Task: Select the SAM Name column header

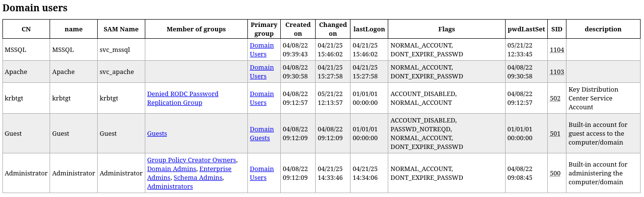Action: (121, 29)
